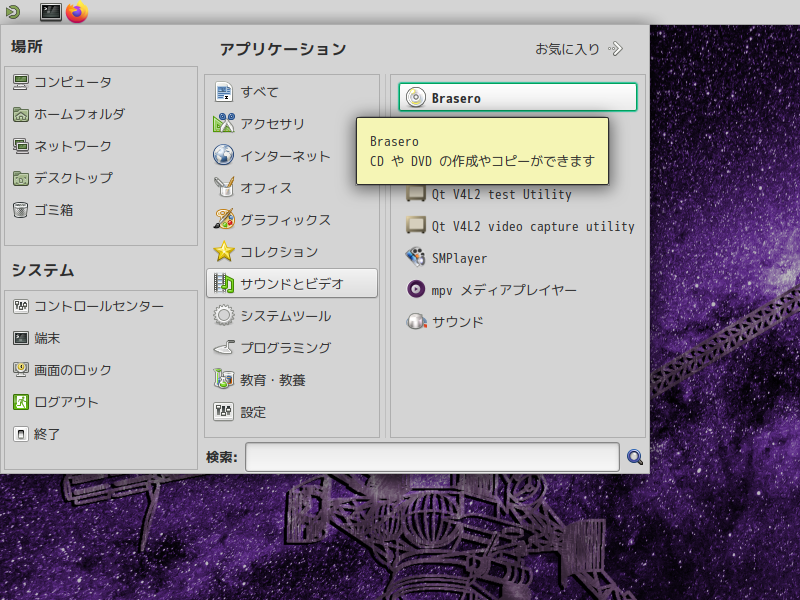Click the コンピュータ computer icon

click(20, 82)
